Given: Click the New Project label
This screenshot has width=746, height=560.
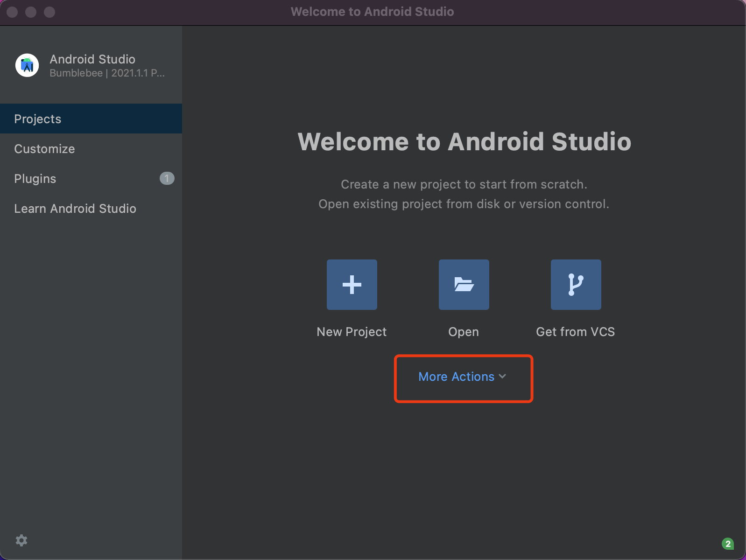Looking at the screenshot, I should (x=352, y=332).
